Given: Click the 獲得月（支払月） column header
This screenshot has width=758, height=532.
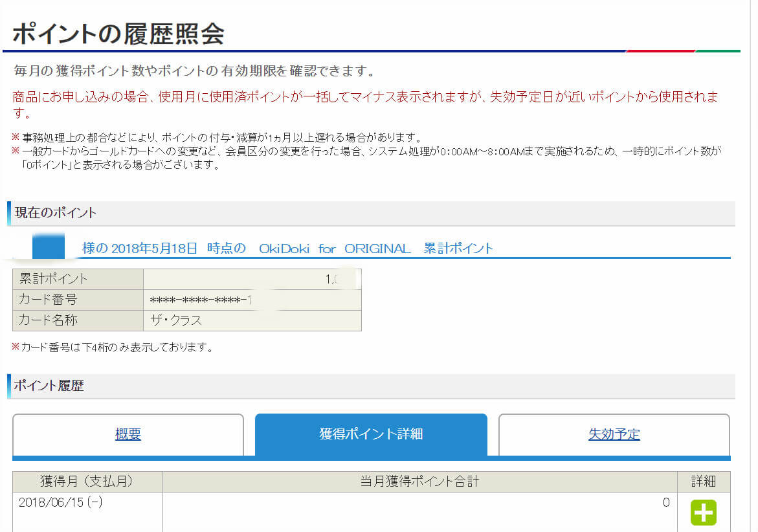Looking at the screenshot, I should click(87, 482).
